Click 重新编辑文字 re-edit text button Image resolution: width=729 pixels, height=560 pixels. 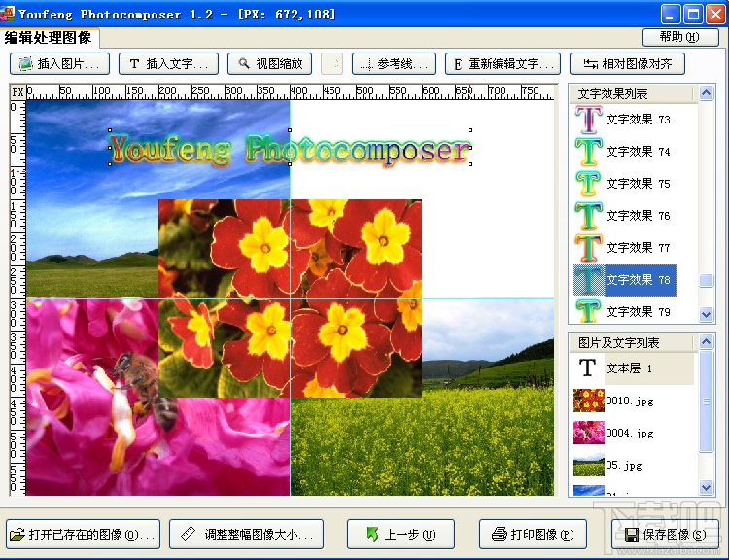tap(503, 64)
